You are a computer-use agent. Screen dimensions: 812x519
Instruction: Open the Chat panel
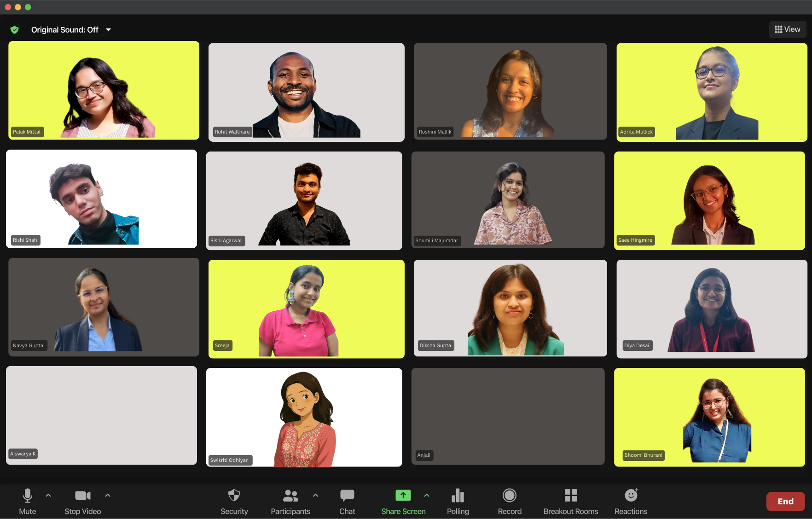tap(347, 502)
